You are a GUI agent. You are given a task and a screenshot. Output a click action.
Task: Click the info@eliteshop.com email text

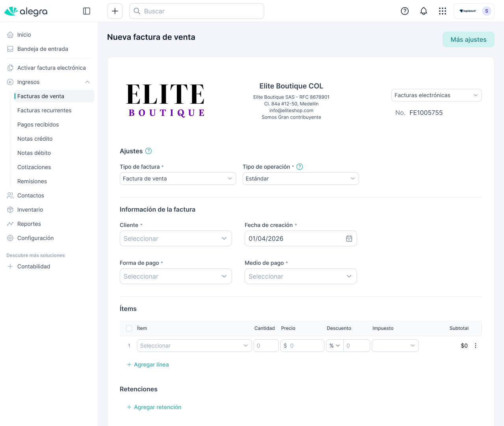coord(291,111)
